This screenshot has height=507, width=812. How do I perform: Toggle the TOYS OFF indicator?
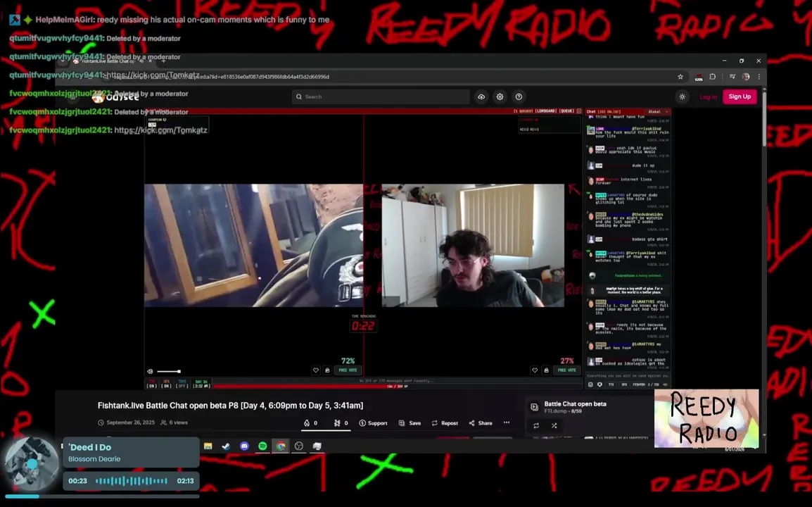(182, 384)
